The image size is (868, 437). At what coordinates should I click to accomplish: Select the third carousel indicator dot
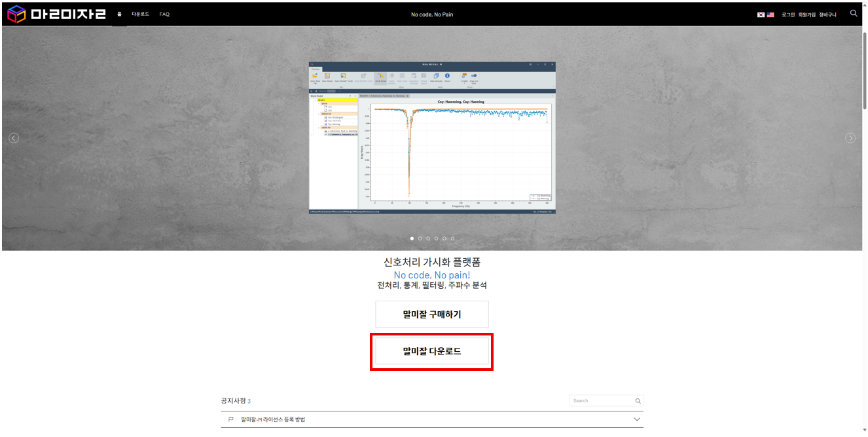(428, 238)
